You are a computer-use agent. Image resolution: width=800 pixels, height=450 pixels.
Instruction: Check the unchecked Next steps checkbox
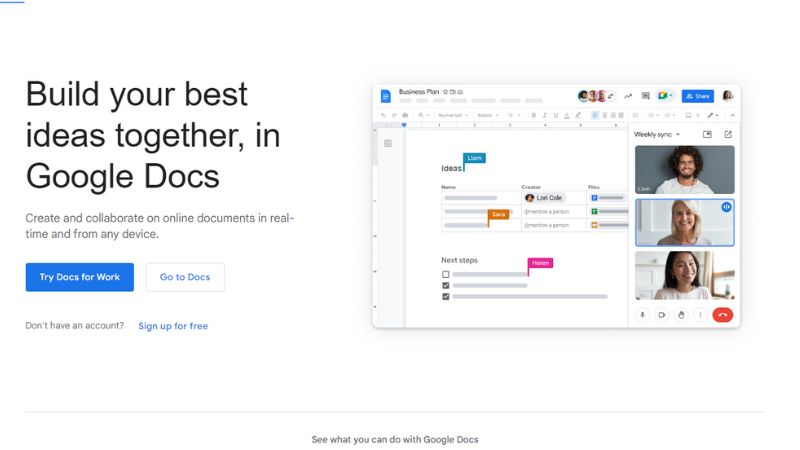[445, 274]
